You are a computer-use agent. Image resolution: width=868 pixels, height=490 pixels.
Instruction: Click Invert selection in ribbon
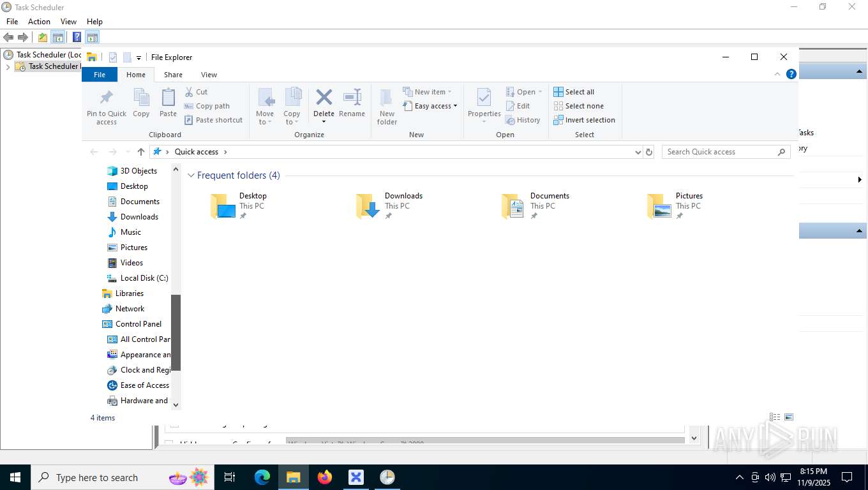[x=584, y=120]
